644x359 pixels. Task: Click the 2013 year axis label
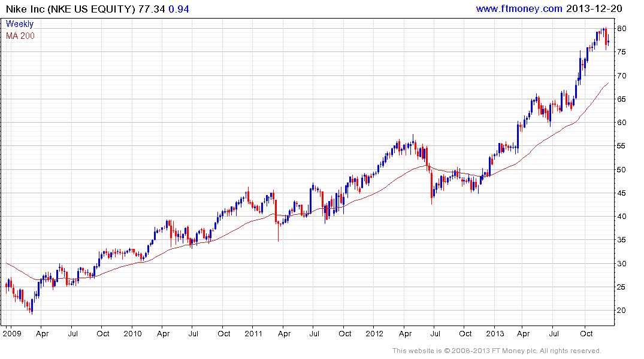[x=495, y=333]
